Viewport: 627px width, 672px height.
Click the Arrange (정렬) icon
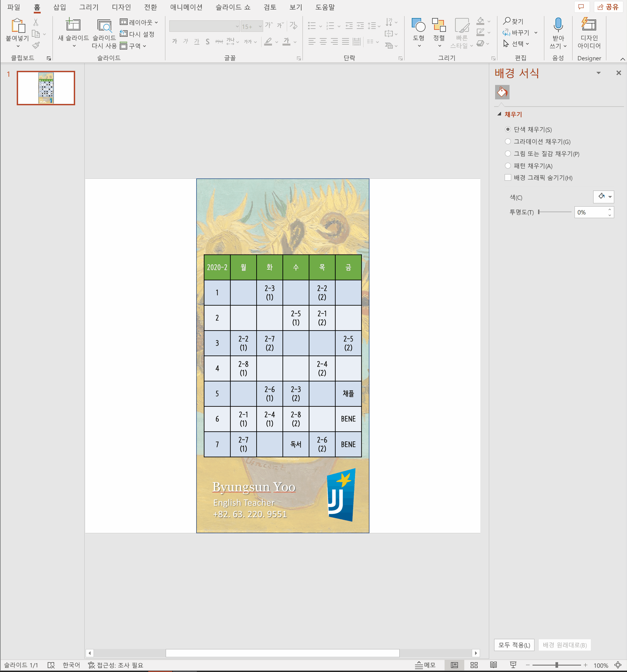click(439, 25)
